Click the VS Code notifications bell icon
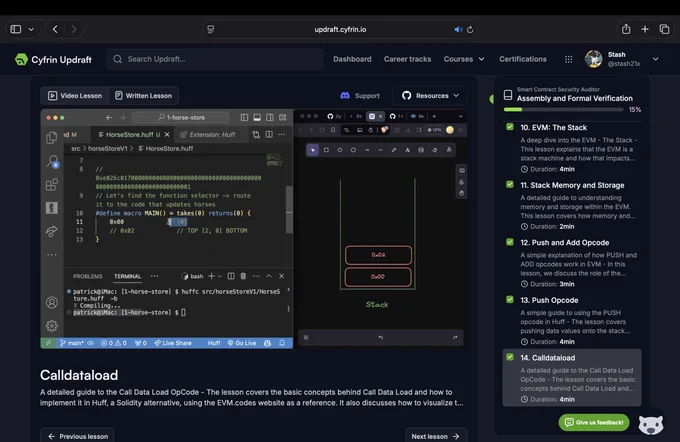 [x=282, y=343]
